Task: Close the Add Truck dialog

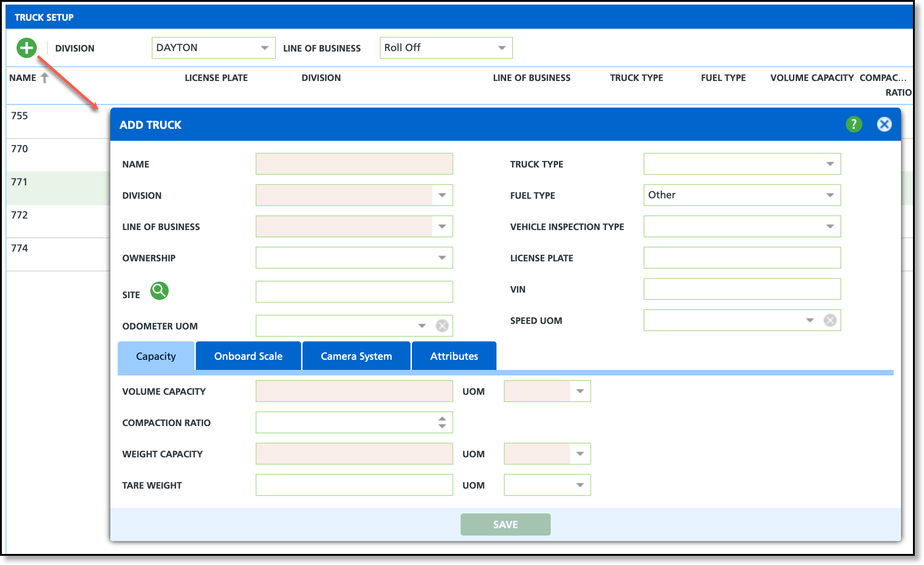Action: click(884, 124)
